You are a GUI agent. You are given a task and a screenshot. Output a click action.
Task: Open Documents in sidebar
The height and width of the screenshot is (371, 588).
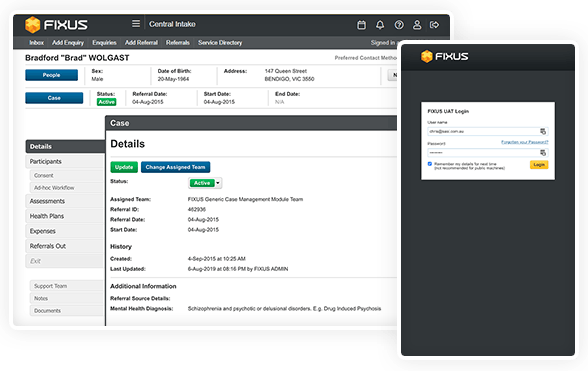pyautogui.click(x=67, y=311)
